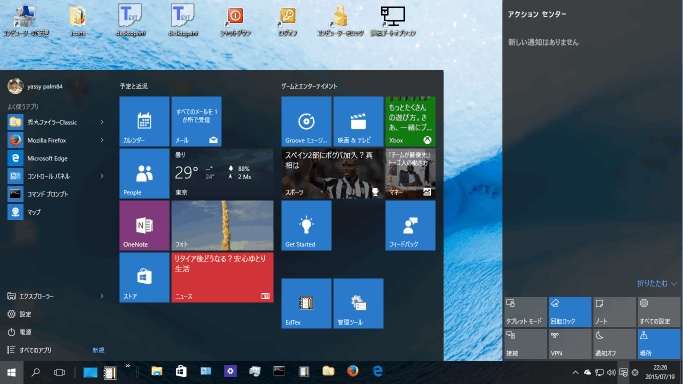The width and height of the screenshot is (683, 384).
Task: Open the シャットダウン desktop shortcut
Action: [x=235, y=20]
